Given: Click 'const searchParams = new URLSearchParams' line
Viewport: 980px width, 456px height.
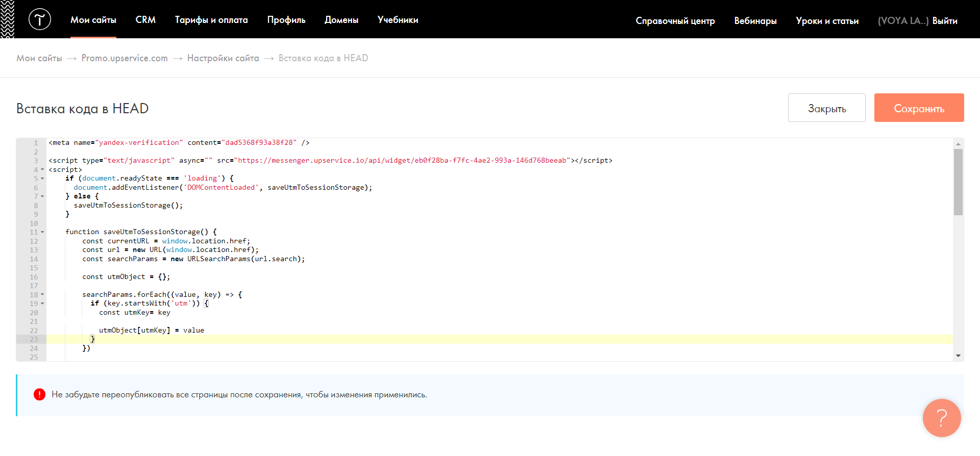Looking at the screenshot, I should [x=193, y=259].
